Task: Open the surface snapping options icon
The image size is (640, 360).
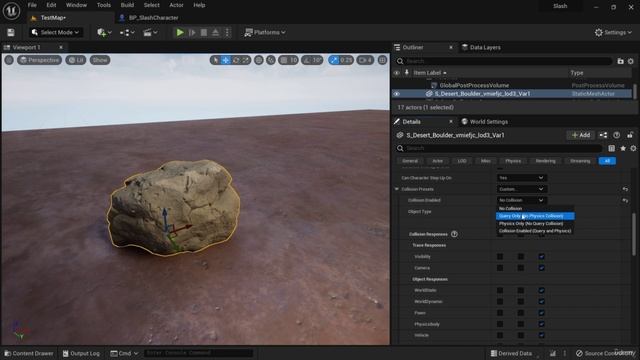Action: coord(271,60)
